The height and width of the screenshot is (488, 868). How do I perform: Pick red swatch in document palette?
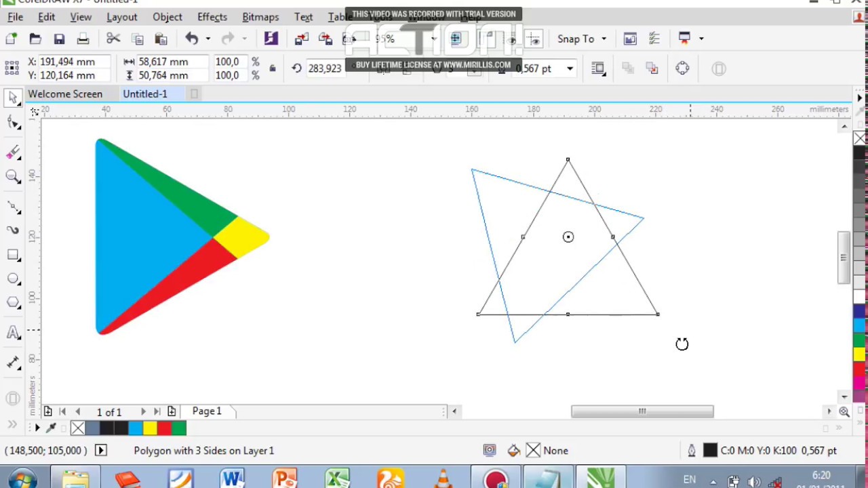coord(164,428)
